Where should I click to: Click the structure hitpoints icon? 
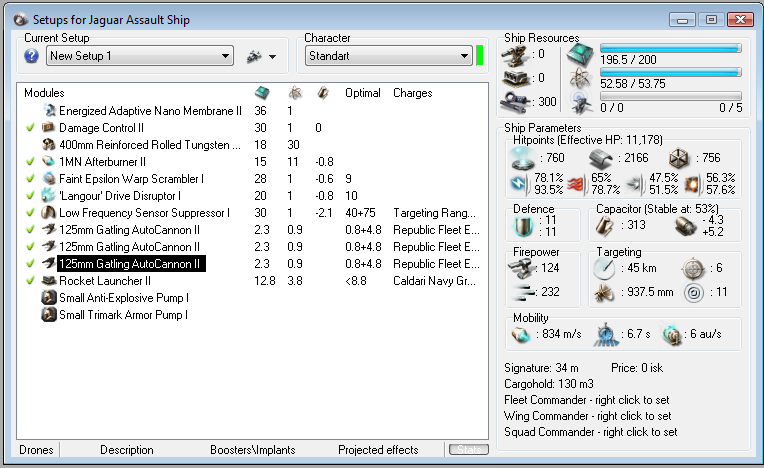(x=679, y=158)
